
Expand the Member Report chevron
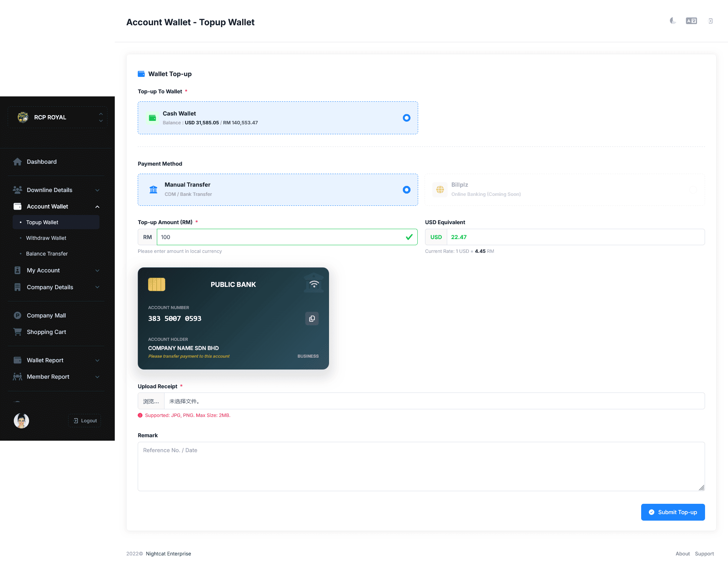tap(97, 377)
